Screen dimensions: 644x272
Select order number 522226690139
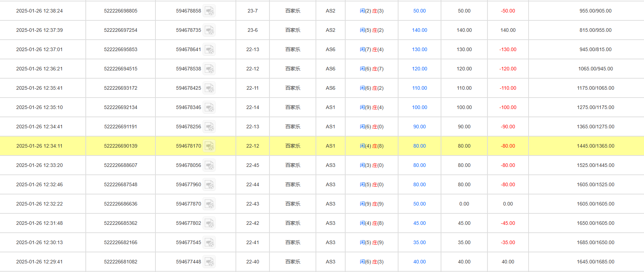point(120,146)
